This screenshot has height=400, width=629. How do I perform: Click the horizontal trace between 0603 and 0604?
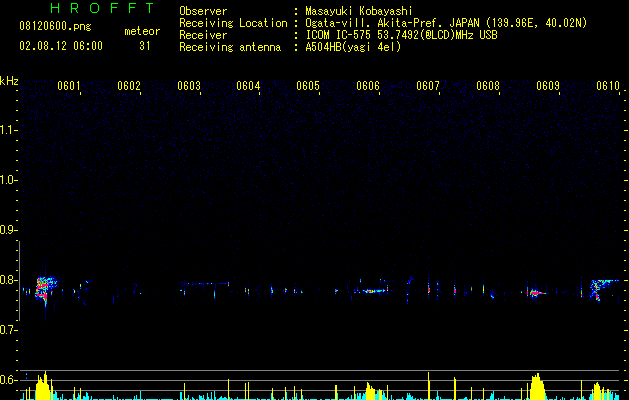coord(205,284)
